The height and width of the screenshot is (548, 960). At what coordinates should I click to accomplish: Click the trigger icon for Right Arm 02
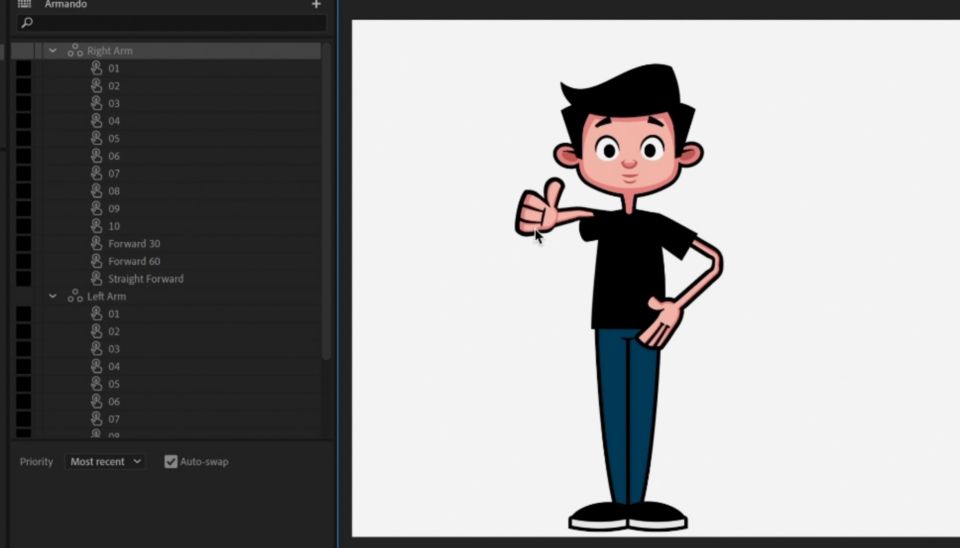[97, 86]
